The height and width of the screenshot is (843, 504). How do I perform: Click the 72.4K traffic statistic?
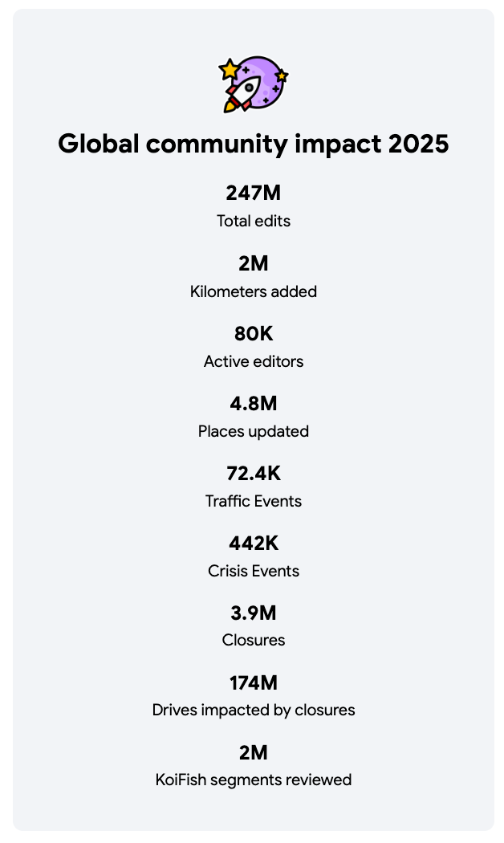[x=253, y=473]
